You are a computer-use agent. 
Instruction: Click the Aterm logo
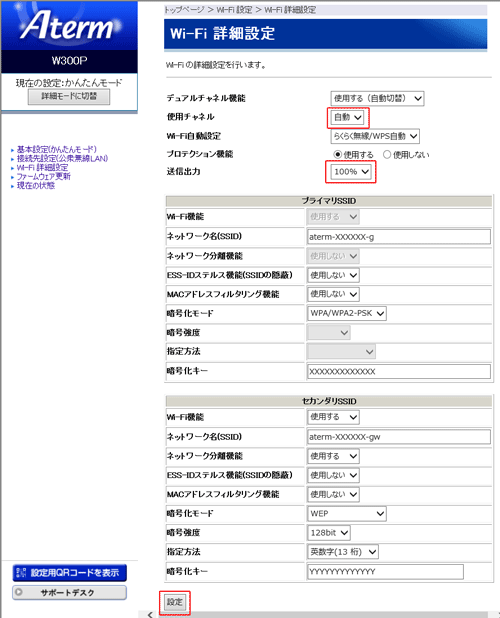tap(68, 25)
